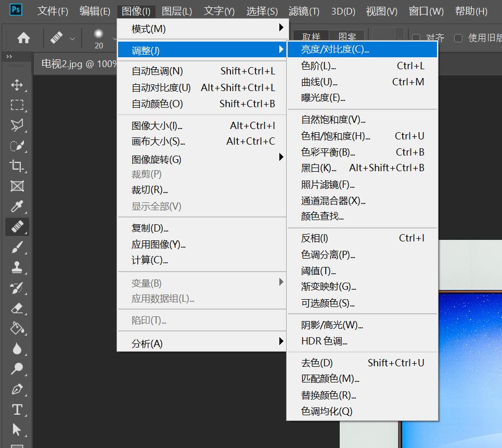Select the Move tool
The height and width of the screenshot is (448, 502).
click(17, 85)
